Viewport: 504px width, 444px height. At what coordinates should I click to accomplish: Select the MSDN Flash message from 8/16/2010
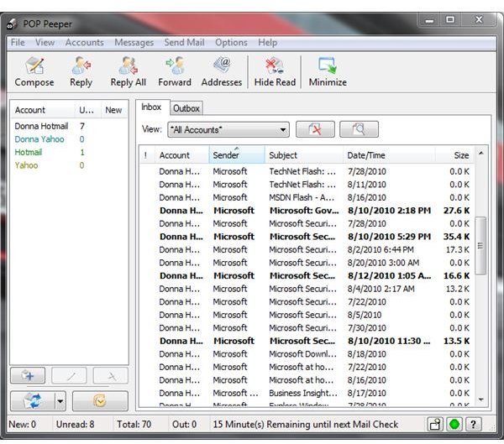[x=307, y=197]
